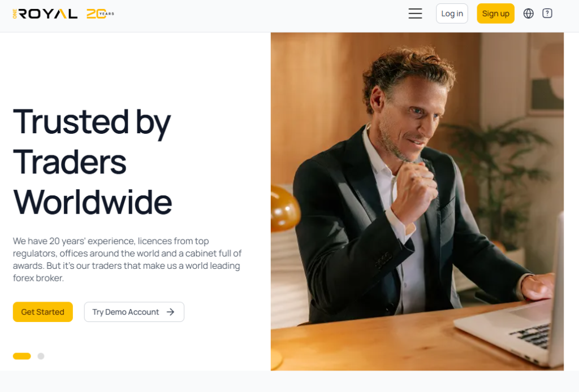Click the word 'Worldwide' in the headline
This screenshot has width=579, height=392.
pyautogui.click(x=93, y=202)
